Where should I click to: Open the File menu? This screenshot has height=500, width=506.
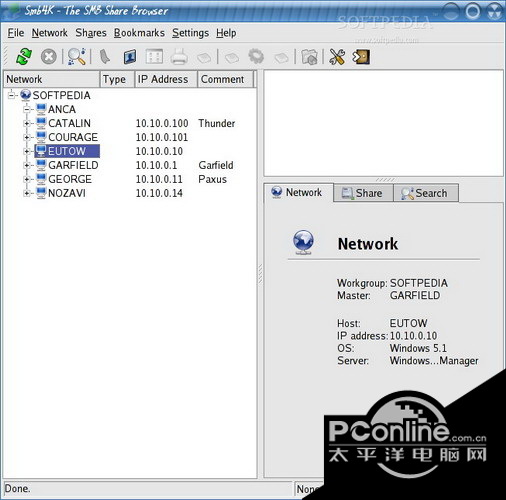(16, 33)
